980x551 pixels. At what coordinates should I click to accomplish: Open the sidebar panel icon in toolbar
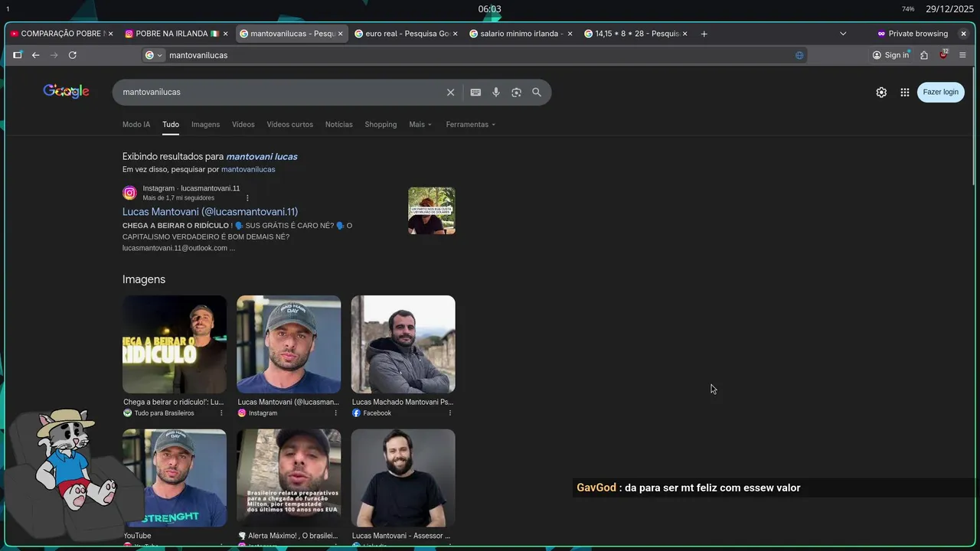tap(17, 55)
